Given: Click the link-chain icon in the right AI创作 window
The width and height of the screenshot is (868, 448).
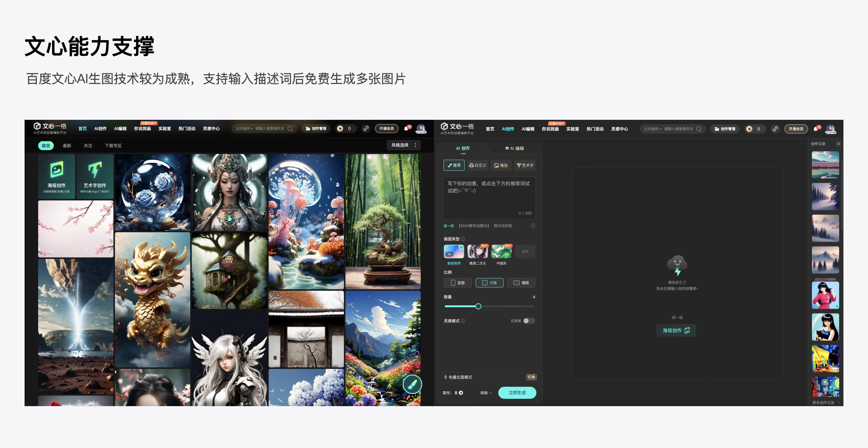Looking at the screenshot, I should pyautogui.click(x=775, y=129).
